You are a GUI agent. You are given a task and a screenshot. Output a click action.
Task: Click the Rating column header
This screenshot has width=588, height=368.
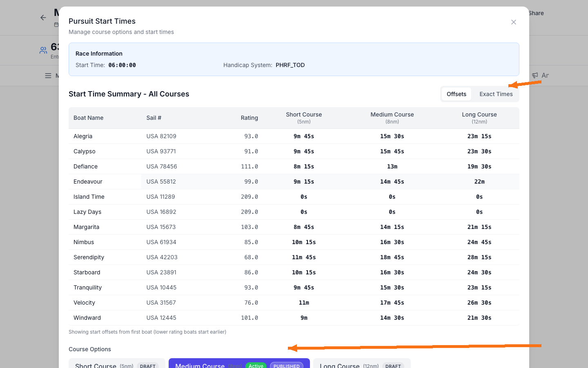pyautogui.click(x=249, y=118)
